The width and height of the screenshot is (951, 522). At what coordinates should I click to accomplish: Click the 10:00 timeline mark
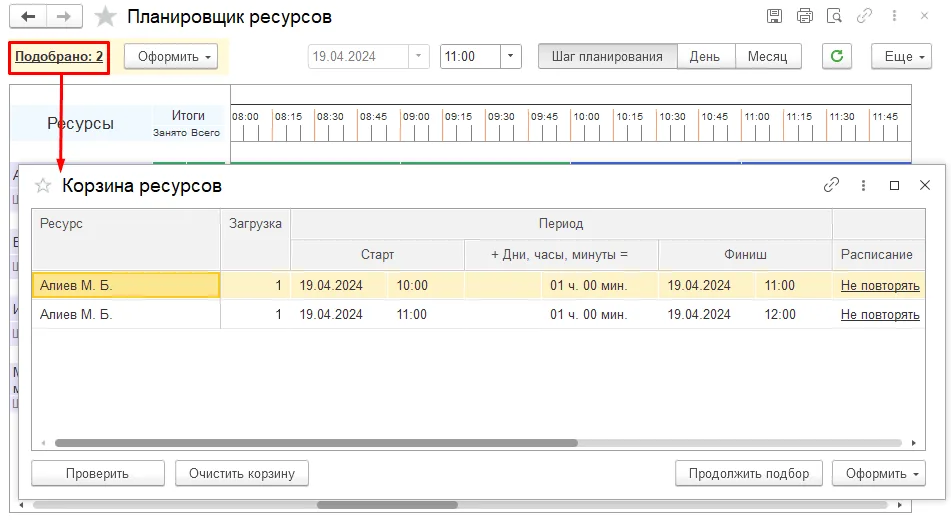[586, 116]
